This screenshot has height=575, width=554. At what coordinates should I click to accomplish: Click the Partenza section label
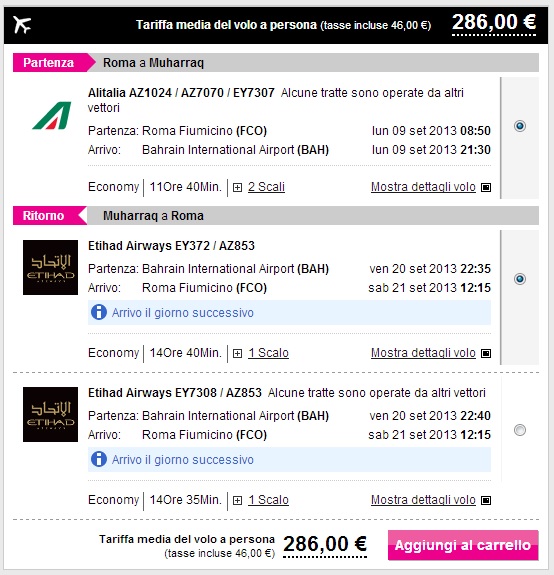[49, 63]
